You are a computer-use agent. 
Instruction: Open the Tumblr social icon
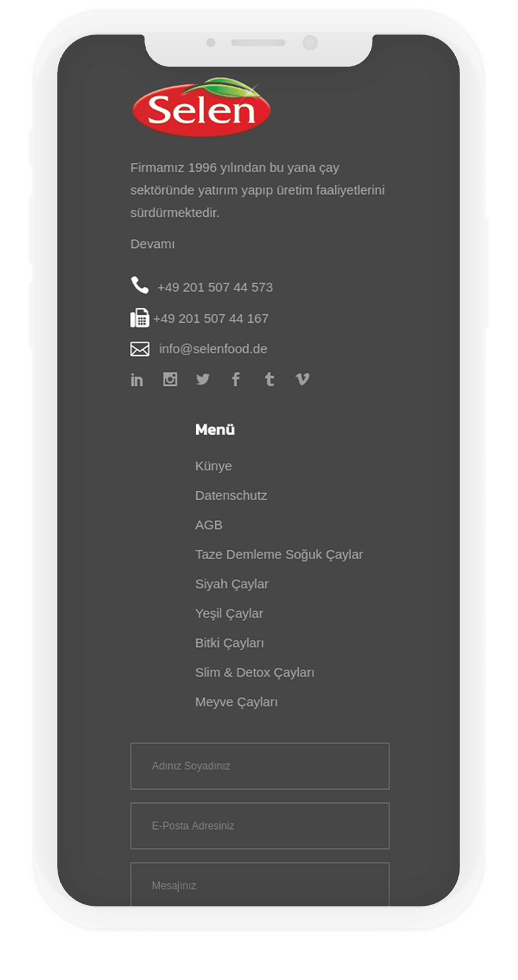(x=269, y=379)
